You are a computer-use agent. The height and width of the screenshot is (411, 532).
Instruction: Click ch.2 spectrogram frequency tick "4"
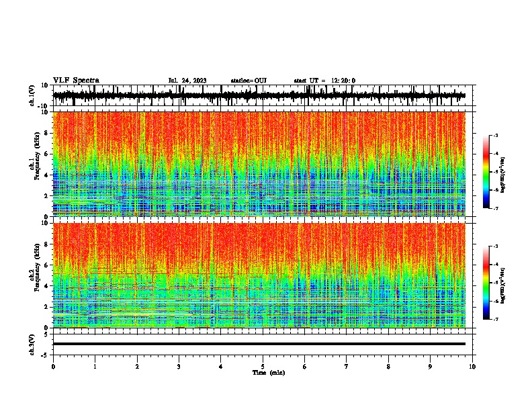(46, 286)
